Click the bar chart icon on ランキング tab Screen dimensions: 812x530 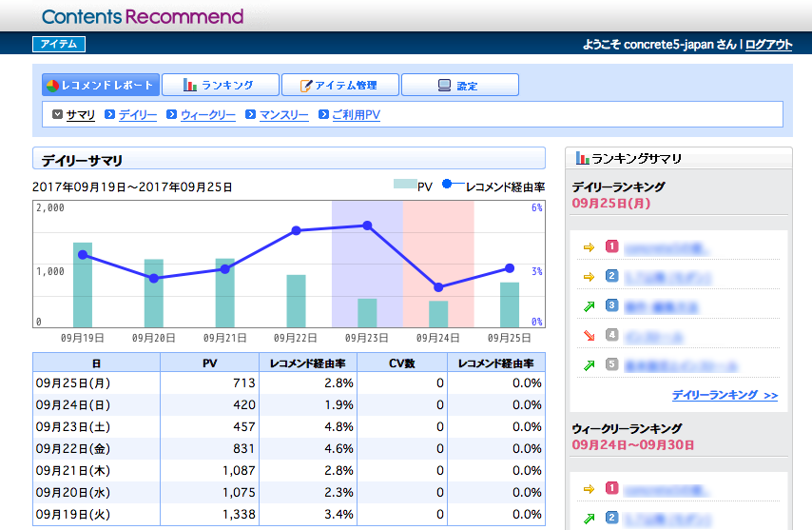[190, 86]
